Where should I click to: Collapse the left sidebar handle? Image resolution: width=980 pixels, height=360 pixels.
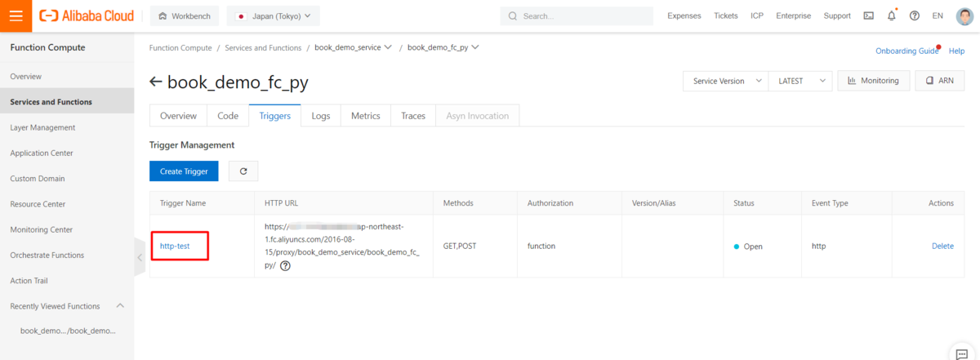coord(140,257)
